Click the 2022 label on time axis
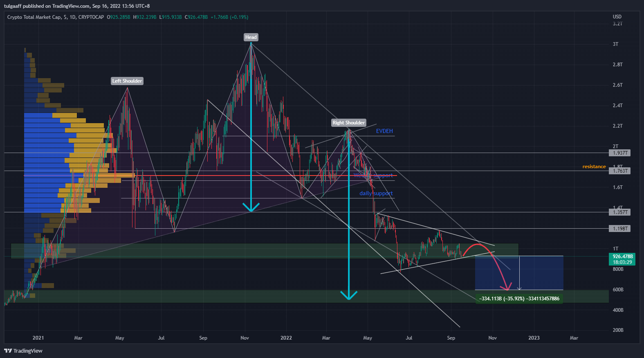Image resolution: width=644 pixels, height=358 pixels. pos(286,338)
